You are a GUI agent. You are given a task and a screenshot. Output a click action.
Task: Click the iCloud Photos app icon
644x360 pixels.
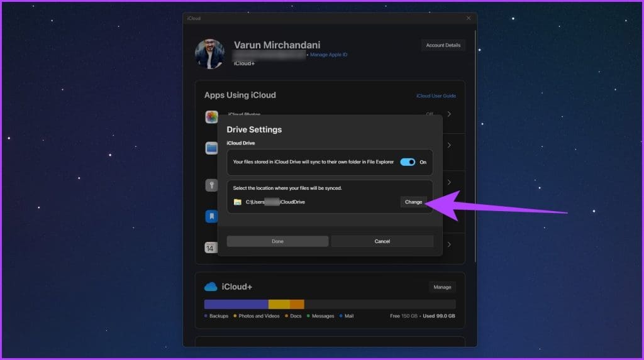point(211,117)
